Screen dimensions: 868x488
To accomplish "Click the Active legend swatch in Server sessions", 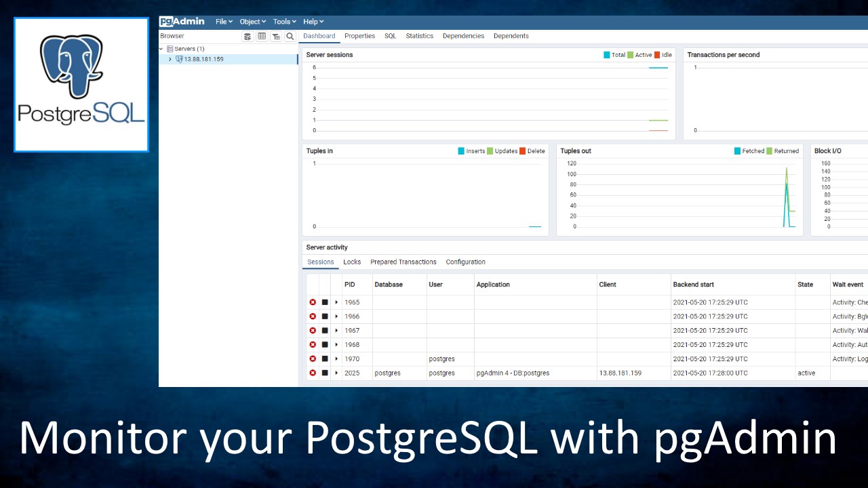I will pos(630,55).
